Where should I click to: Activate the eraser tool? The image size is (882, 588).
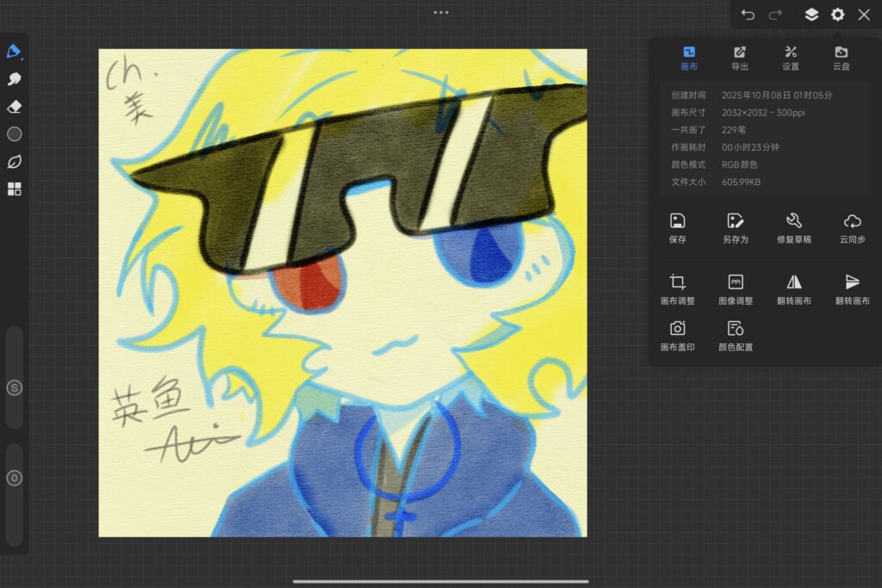(14, 107)
